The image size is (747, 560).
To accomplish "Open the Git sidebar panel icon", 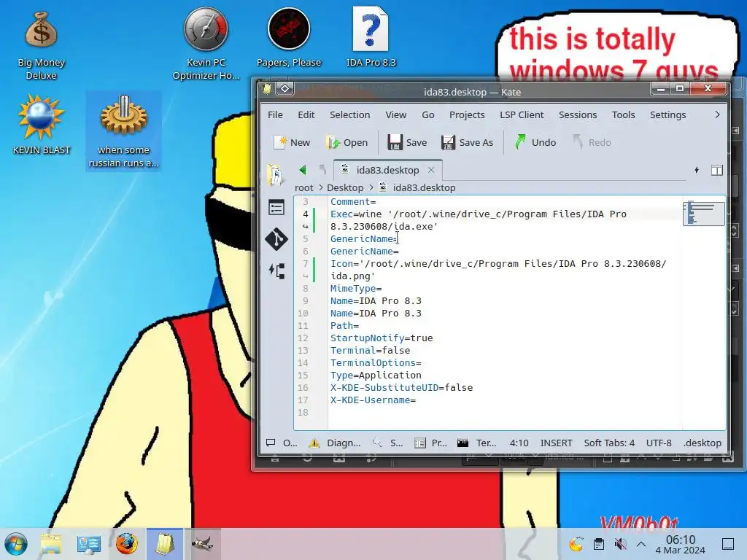I will point(276,239).
